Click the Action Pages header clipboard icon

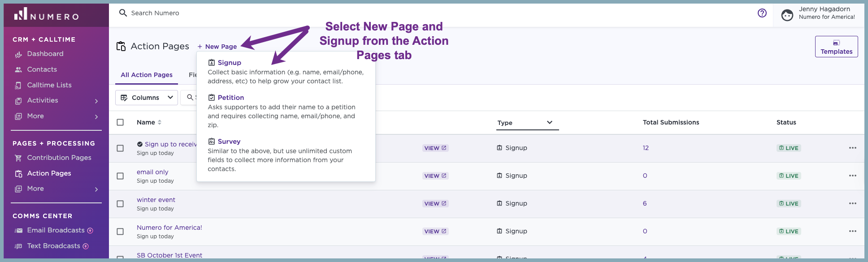[x=121, y=46]
